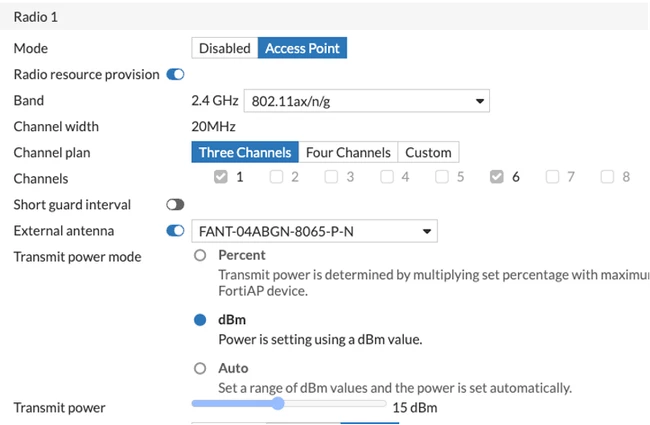Enable Short guard interval switch
650x425 pixels.
point(175,204)
